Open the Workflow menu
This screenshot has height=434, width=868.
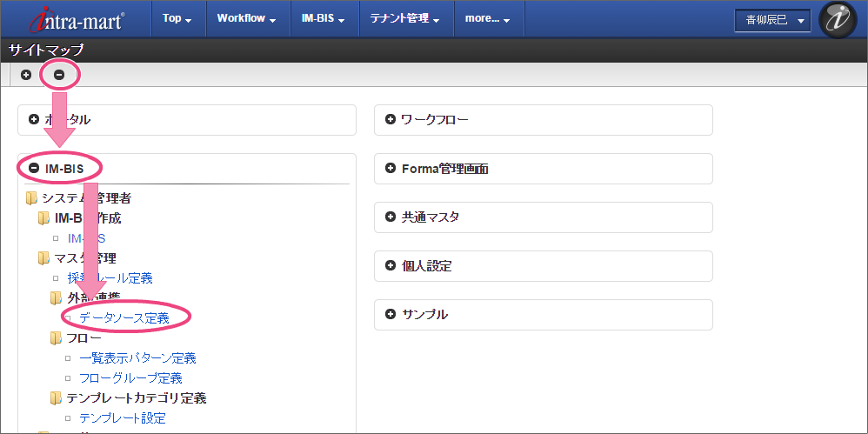(246, 19)
